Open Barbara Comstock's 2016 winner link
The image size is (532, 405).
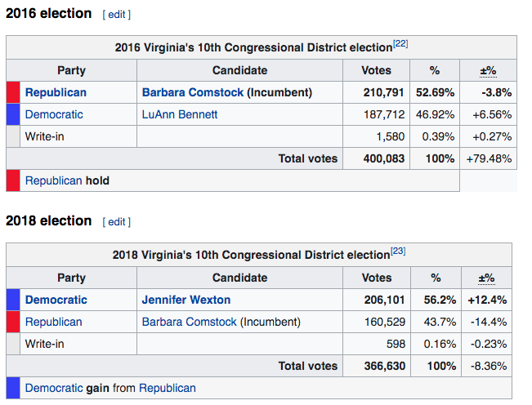(x=193, y=92)
